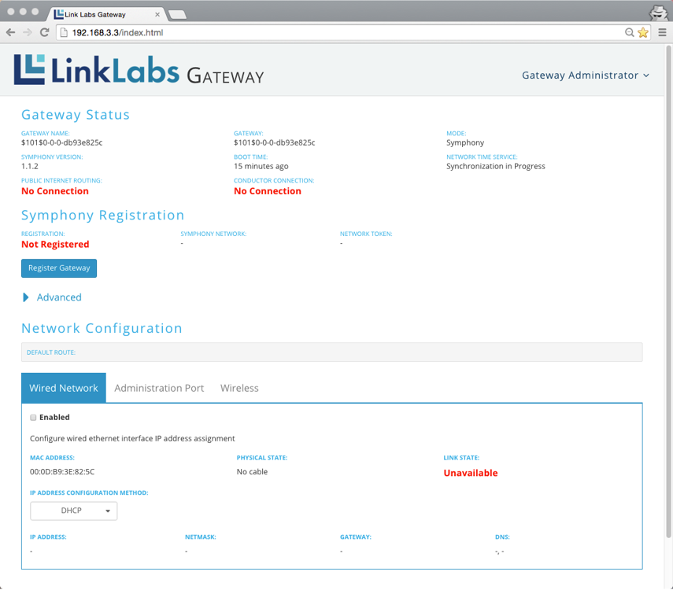Click the zoom magnifier icon in address bar
The width and height of the screenshot is (673, 616).
coord(629,32)
